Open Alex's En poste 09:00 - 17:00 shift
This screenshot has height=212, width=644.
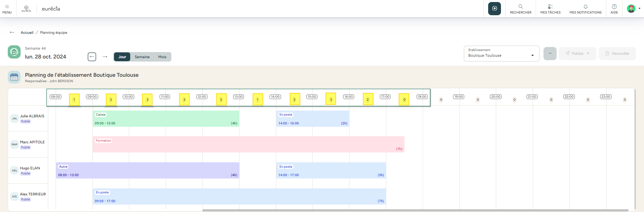[239, 196]
